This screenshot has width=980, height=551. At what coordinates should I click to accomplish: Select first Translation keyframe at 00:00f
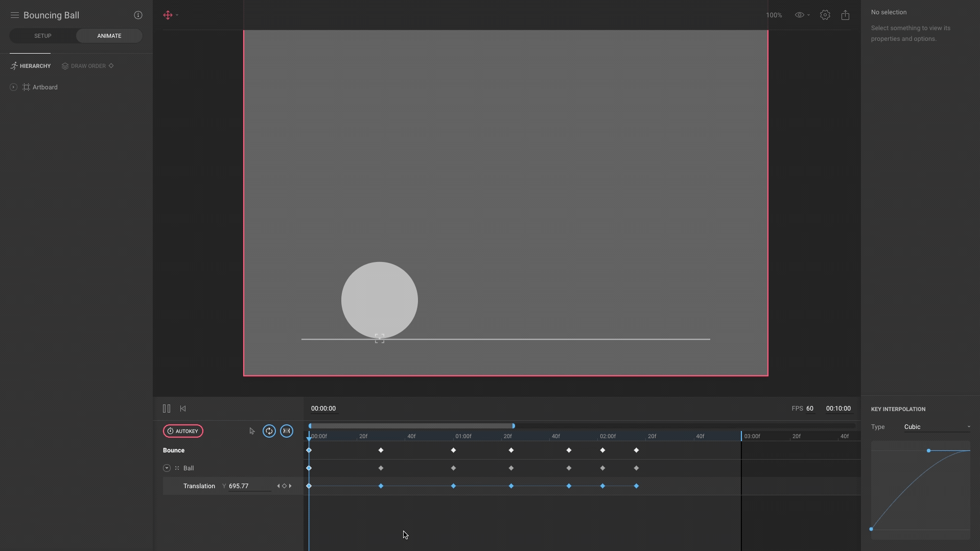(309, 486)
